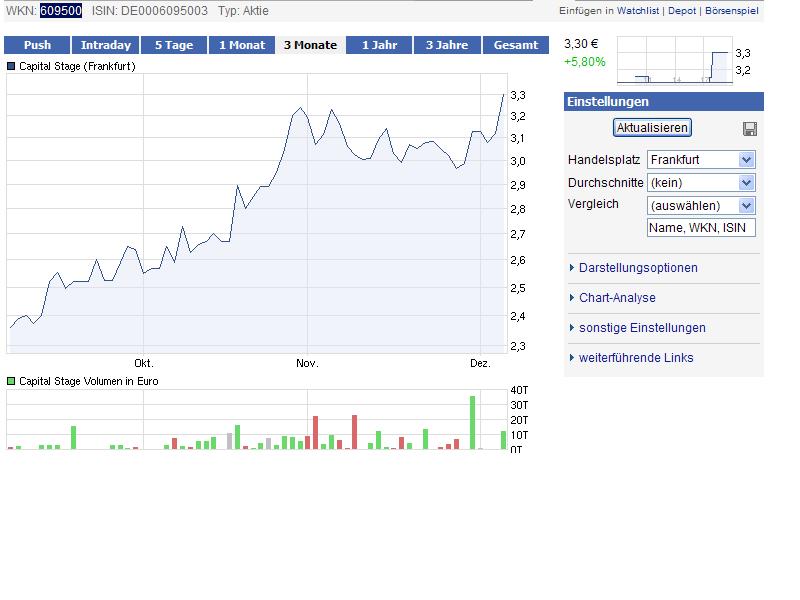Add stock via Watchlist link
Image resolution: width=800 pixels, height=600 pixels.
[x=638, y=11]
